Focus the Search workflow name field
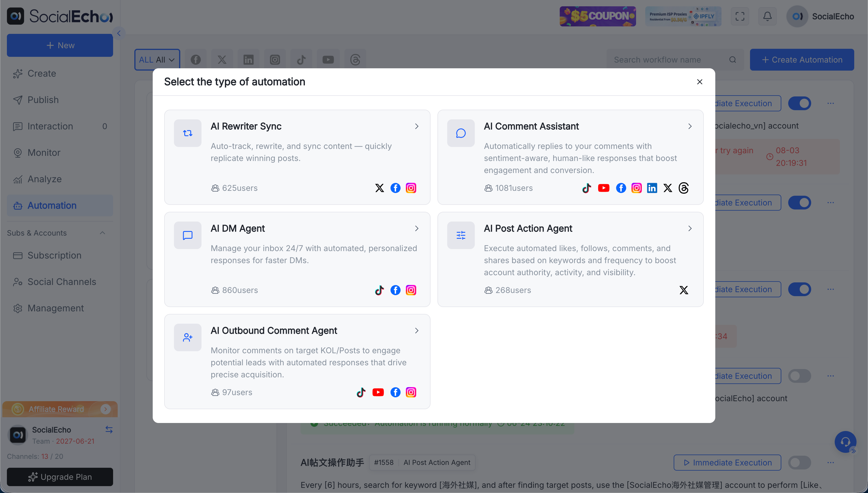Viewport: 868px width, 493px height. pyautogui.click(x=675, y=60)
